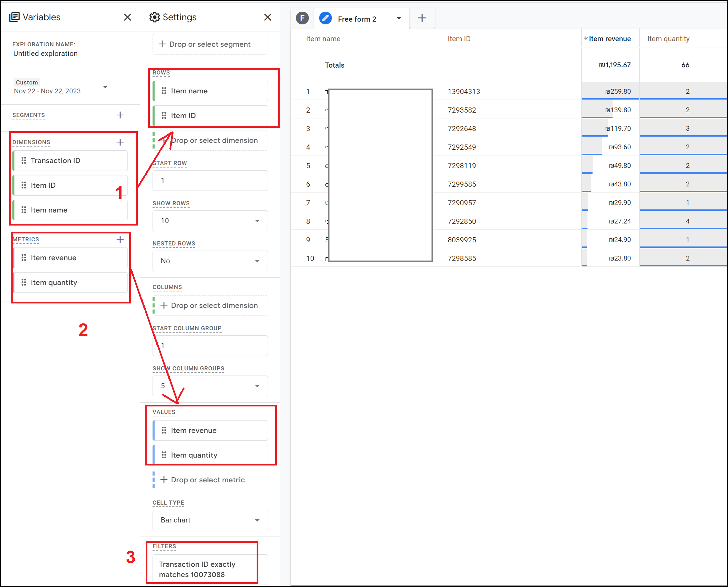Click the Start Row input field
Viewport: 728px width, 587px height.
click(x=210, y=181)
